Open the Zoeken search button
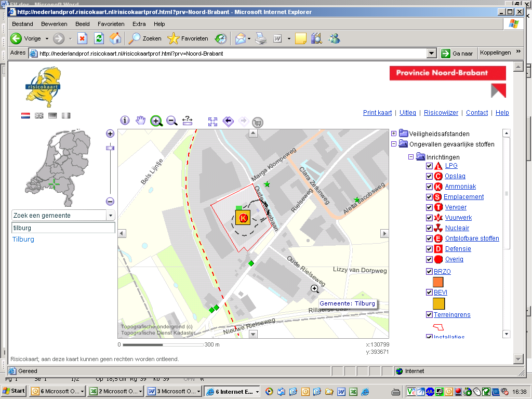 (145, 38)
